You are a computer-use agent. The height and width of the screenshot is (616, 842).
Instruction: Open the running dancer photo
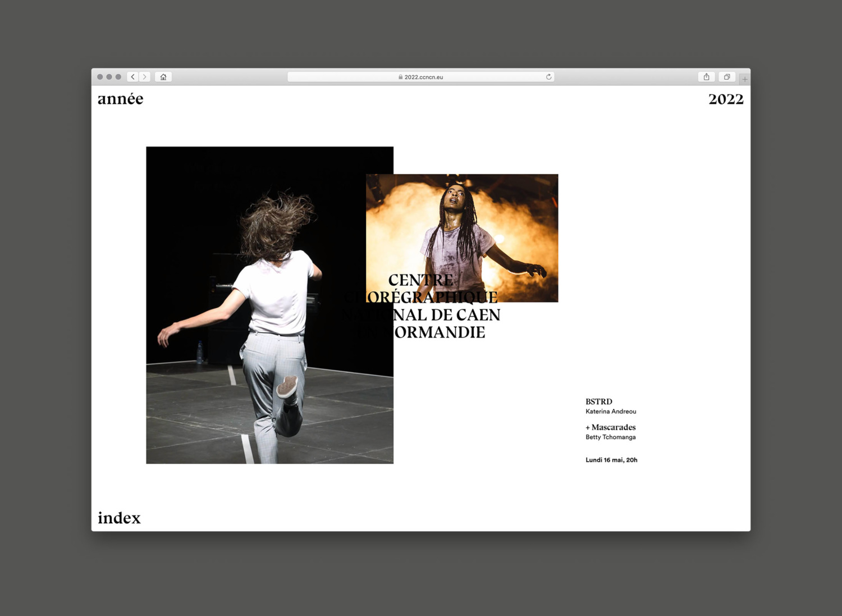click(269, 305)
